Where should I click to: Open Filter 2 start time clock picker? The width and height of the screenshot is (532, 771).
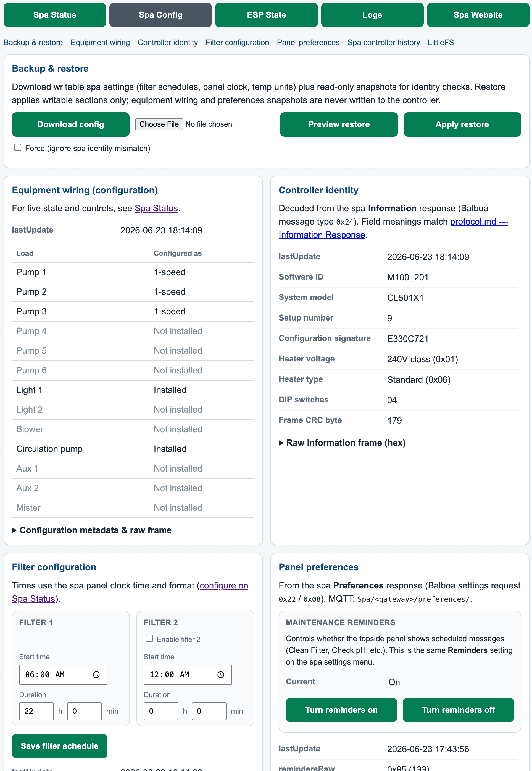(221, 674)
